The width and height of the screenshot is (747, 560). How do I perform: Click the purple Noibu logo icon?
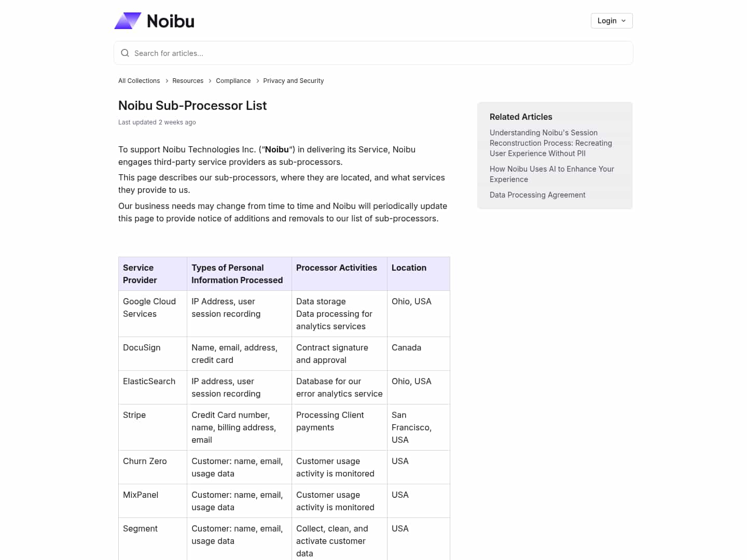click(x=128, y=21)
